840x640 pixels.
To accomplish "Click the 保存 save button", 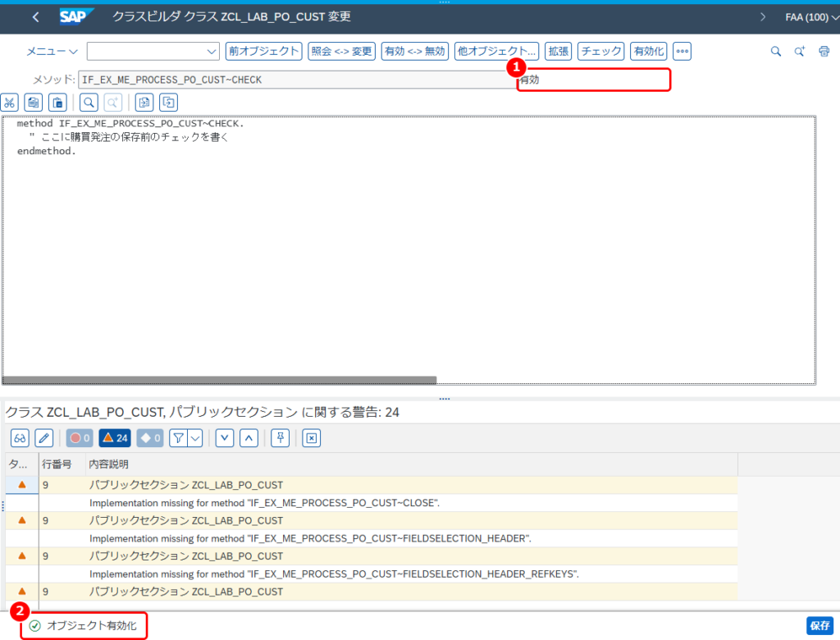I will tap(819, 625).
